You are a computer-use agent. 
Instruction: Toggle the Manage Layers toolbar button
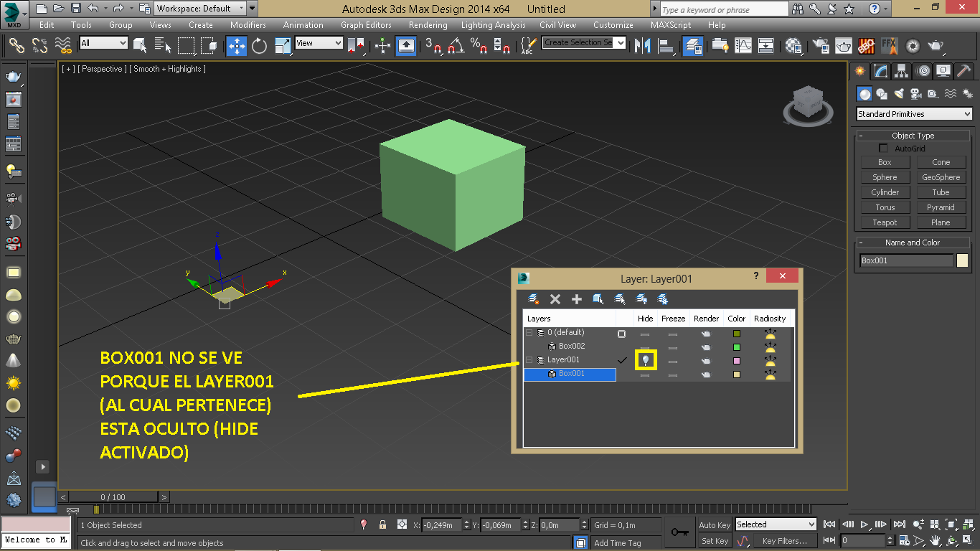(693, 46)
